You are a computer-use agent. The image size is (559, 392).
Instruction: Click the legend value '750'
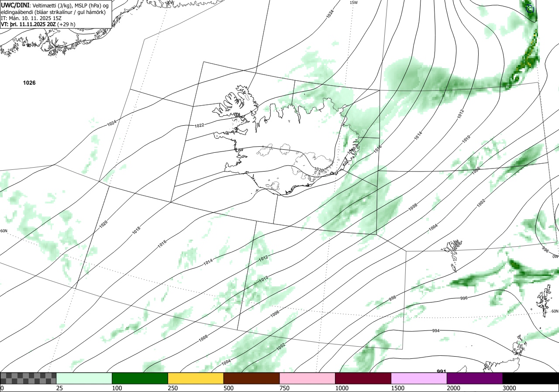click(284, 388)
